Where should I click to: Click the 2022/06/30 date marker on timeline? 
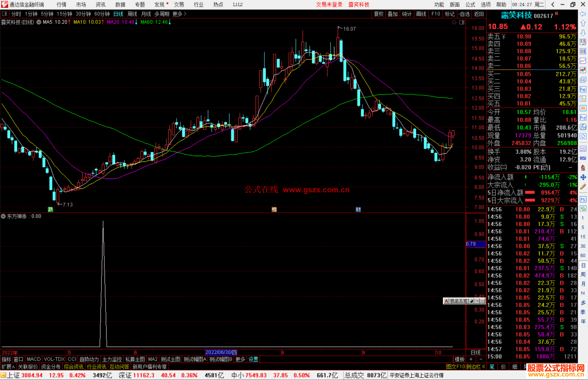pyautogui.click(x=221, y=352)
